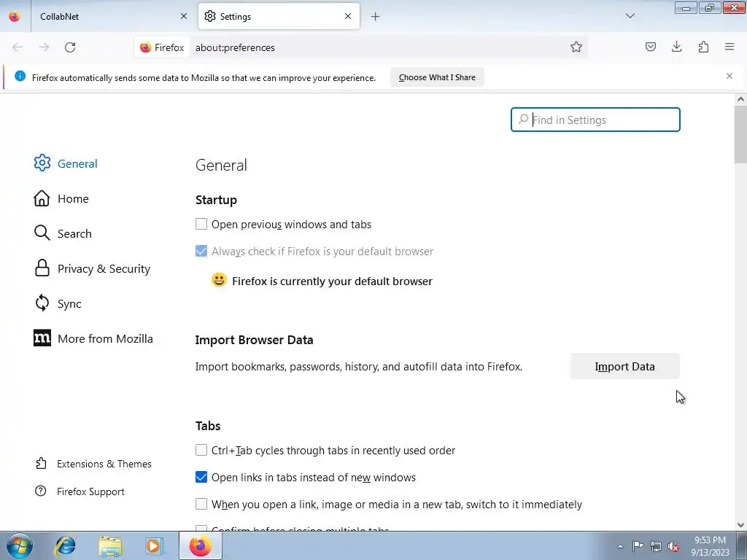Close the Settings tab
This screenshot has height=560, width=747.
pyautogui.click(x=348, y=16)
